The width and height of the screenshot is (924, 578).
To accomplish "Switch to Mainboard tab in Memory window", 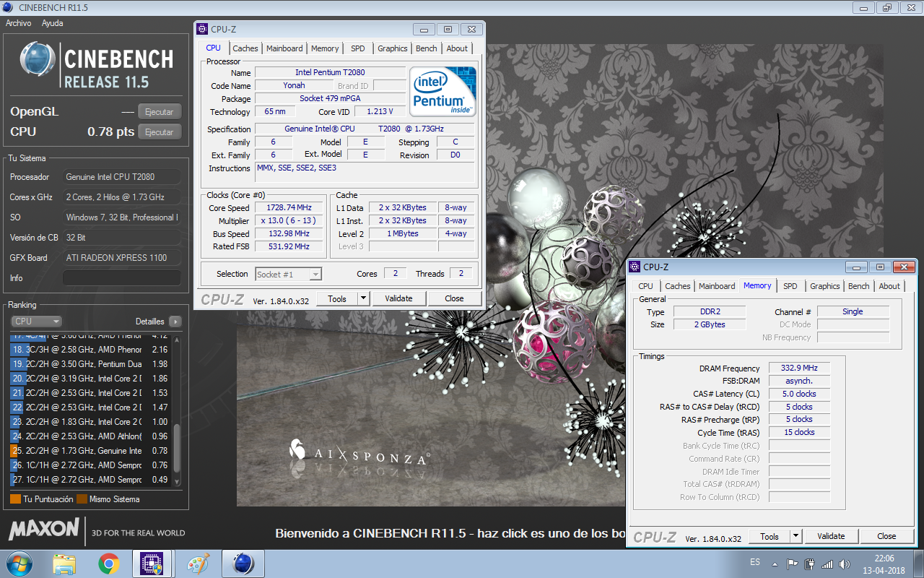I will coord(717,286).
